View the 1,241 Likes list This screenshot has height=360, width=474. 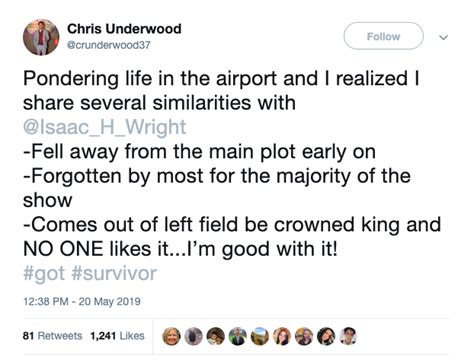[x=117, y=336]
